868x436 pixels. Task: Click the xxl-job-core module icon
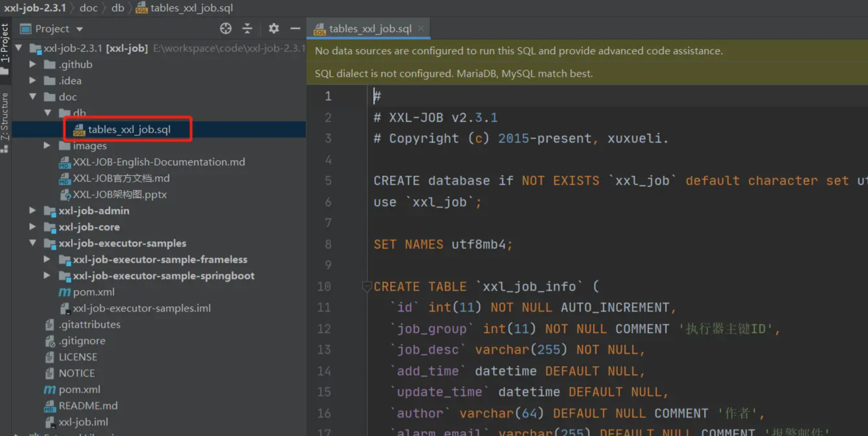tap(50, 227)
